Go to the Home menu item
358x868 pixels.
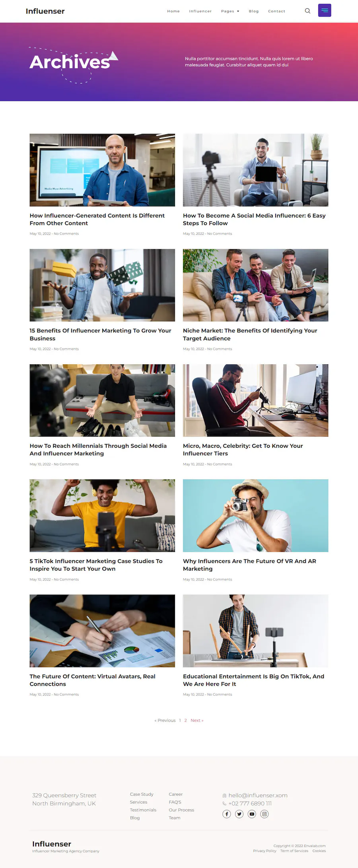click(x=173, y=11)
